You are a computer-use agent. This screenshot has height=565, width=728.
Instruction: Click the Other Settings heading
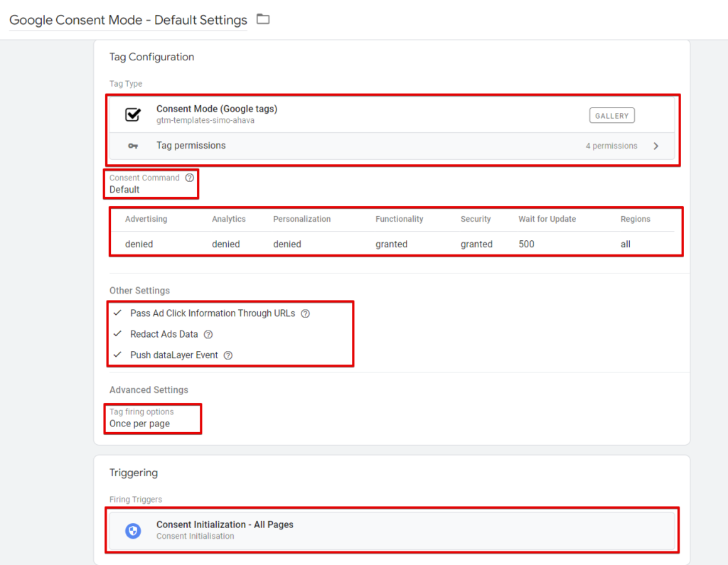(x=139, y=291)
